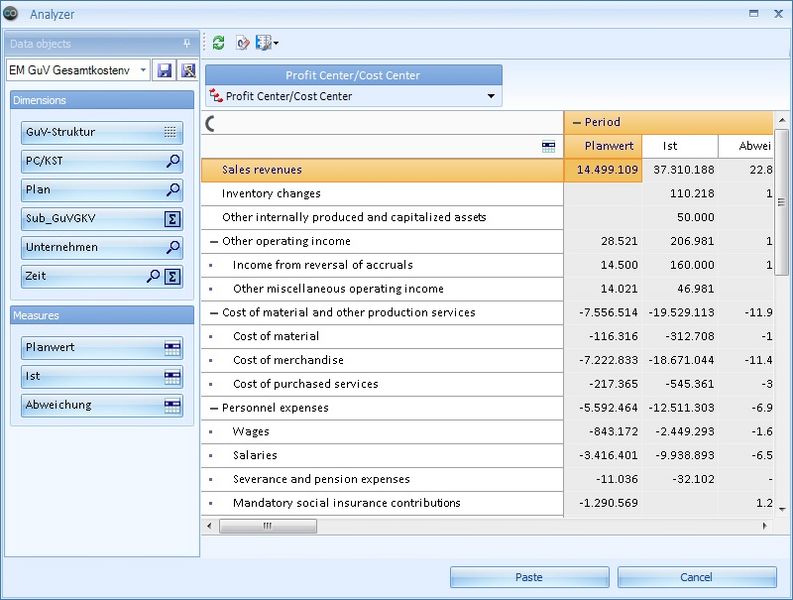Click magnifier icon on Unternehmen dimension
Image resolution: width=793 pixels, height=600 pixels.
tap(172, 247)
